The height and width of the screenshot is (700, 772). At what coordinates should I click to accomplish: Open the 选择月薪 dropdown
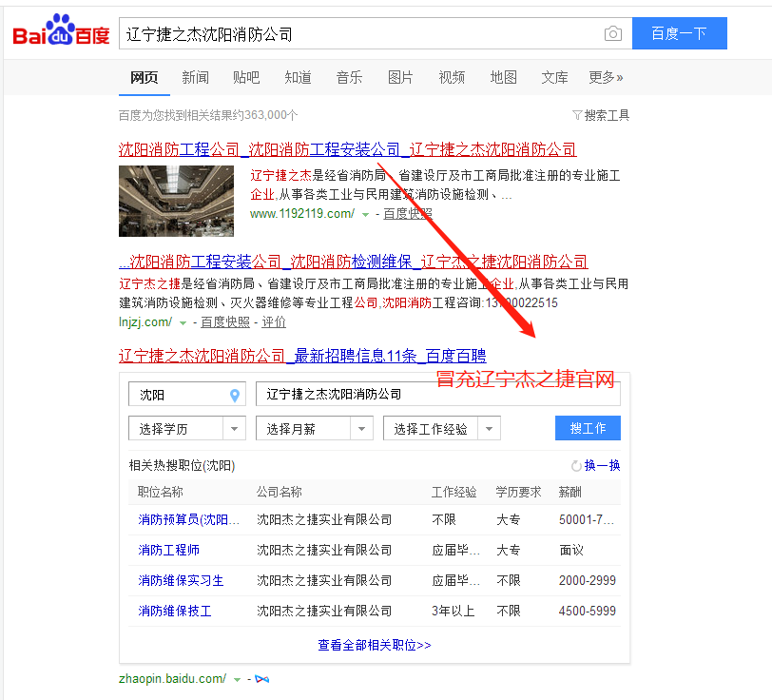[x=314, y=428]
